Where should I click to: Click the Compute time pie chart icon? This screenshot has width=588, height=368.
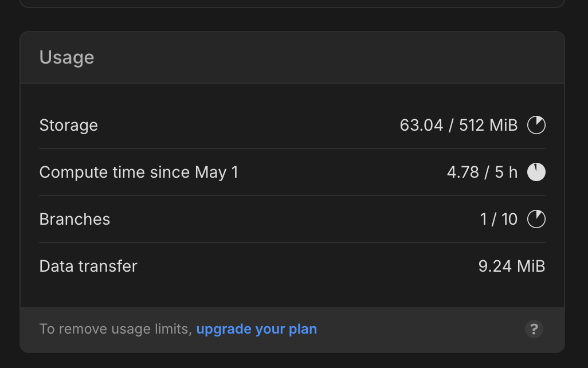click(536, 172)
